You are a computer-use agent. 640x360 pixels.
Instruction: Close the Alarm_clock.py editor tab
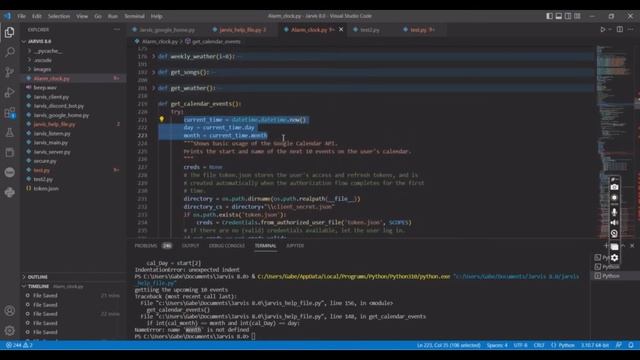tap(341, 29)
